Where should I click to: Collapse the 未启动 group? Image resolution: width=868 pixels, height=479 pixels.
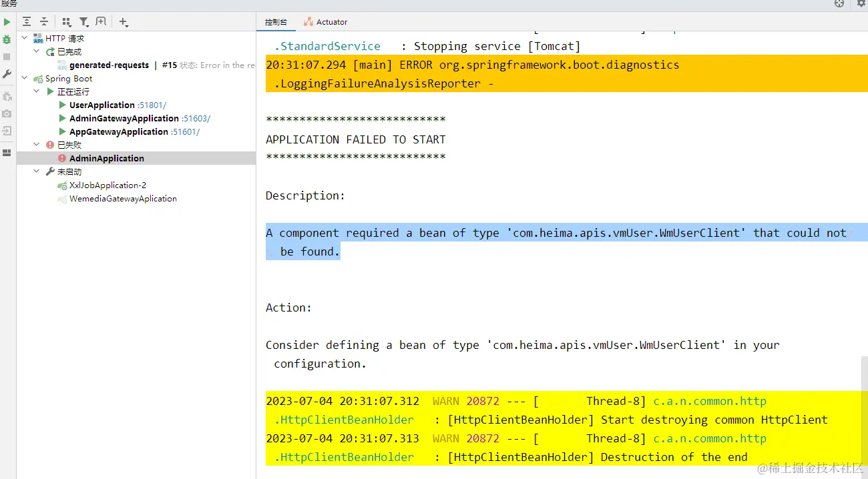point(37,171)
